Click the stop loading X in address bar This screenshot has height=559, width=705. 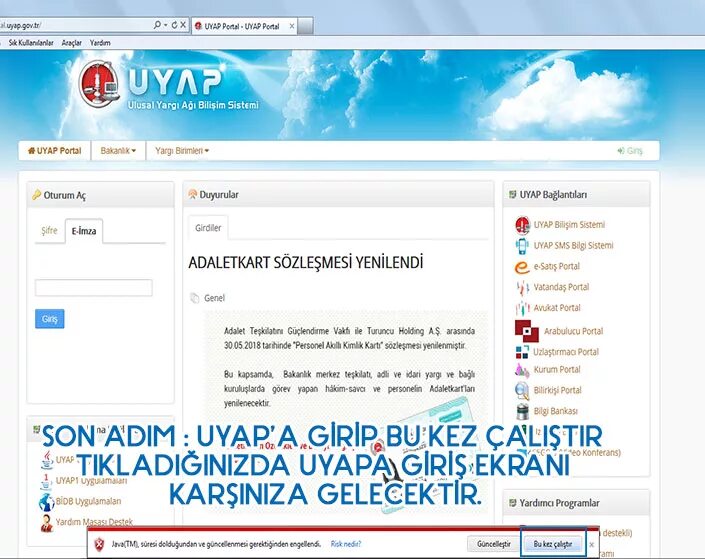(183, 25)
